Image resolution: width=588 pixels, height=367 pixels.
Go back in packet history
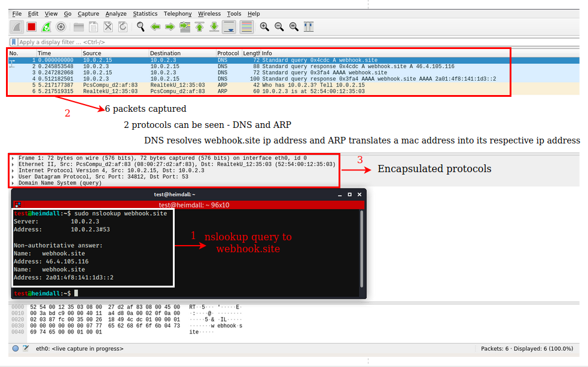click(x=156, y=26)
